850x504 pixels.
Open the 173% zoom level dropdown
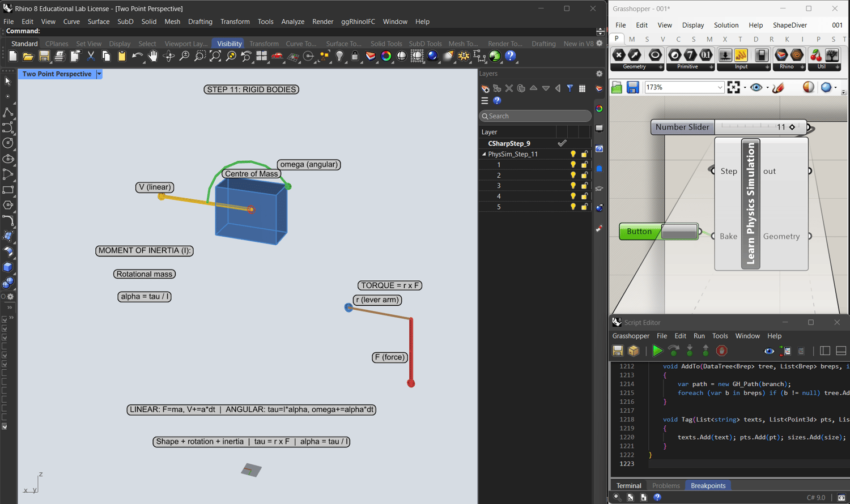click(720, 87)
